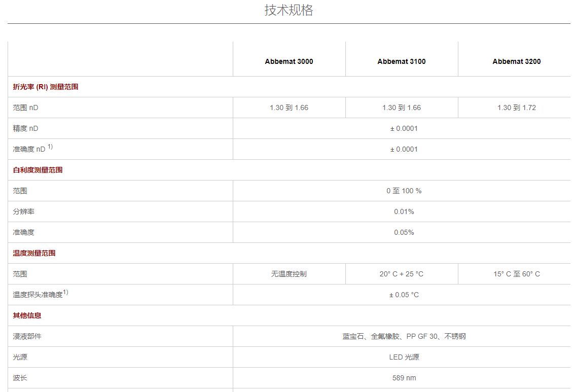Click the 无温度控制 cell

pyautogui.click(x=289, y=274)
